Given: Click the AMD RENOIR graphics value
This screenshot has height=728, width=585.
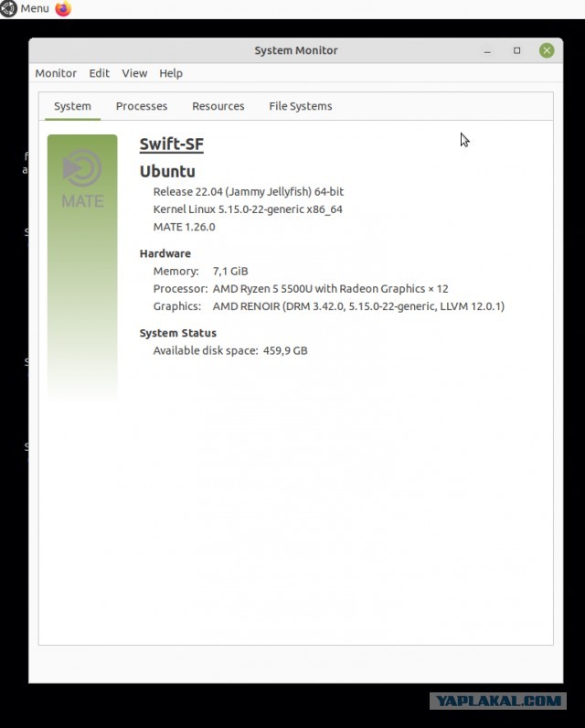Looking at the screenshot, I should [x=358, y=306].
